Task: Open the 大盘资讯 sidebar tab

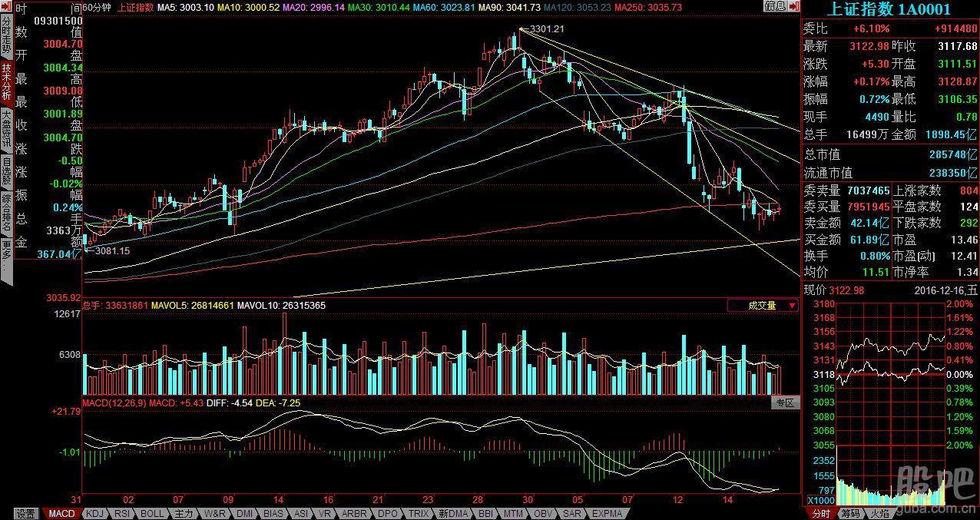Action: tap(6, 129)
